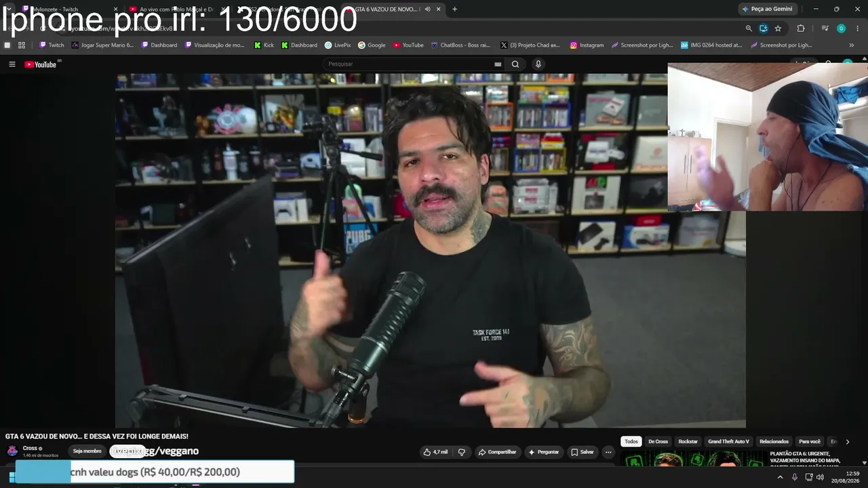Select the Rockstar filter chip

pyautogui.click(x=688, y=442)
